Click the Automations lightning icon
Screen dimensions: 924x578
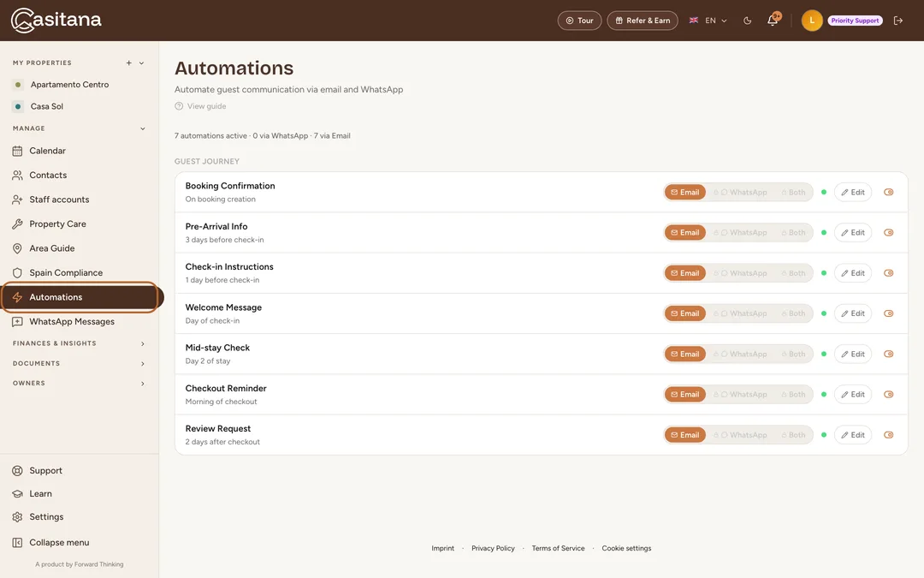[17, 297]
